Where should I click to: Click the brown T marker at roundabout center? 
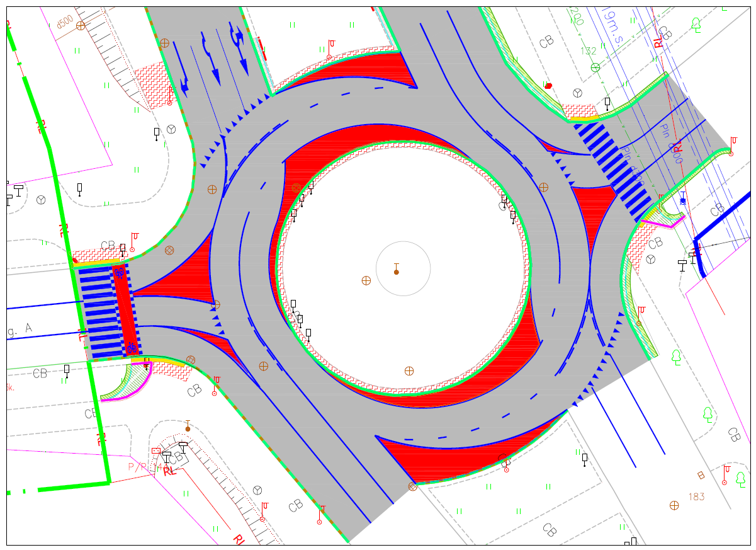(x=396, y=269)
